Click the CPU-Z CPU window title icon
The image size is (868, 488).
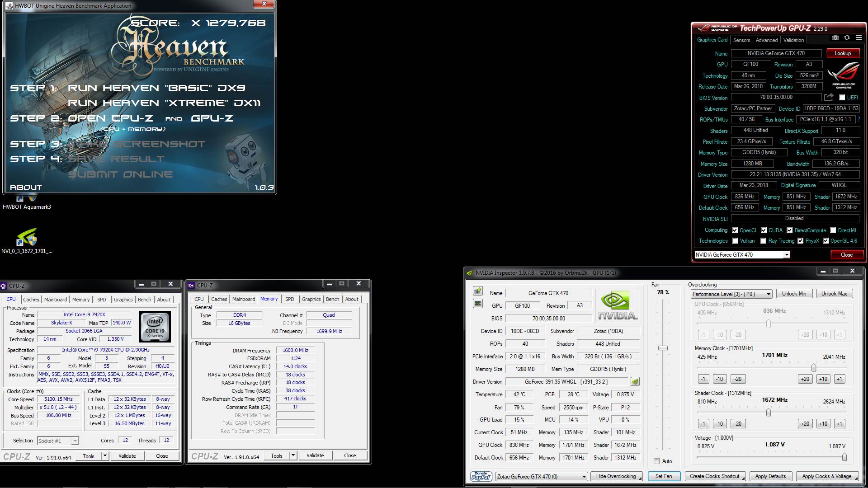click(x=4, y=286)
